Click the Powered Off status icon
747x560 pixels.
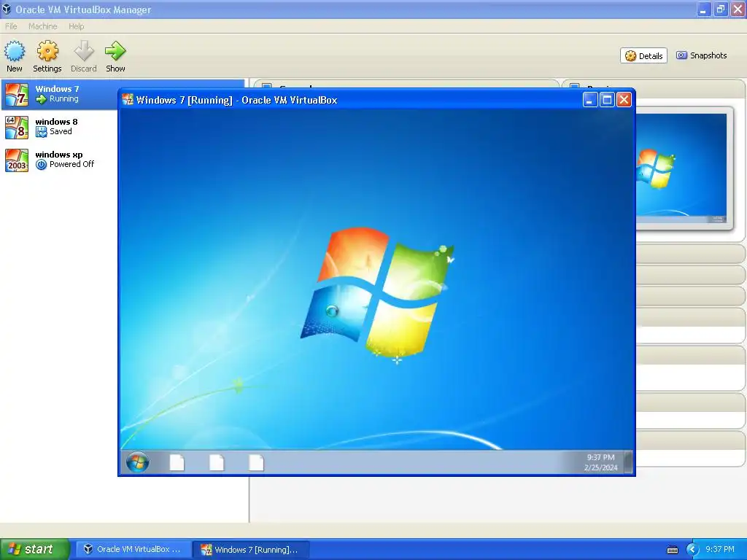pyautogui.click(x=41, y=165)
